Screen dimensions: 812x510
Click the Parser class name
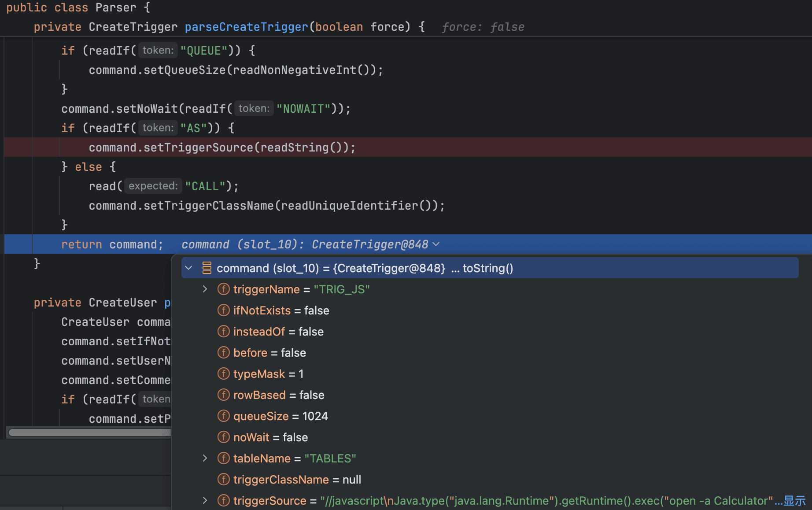tap(116, 7)
